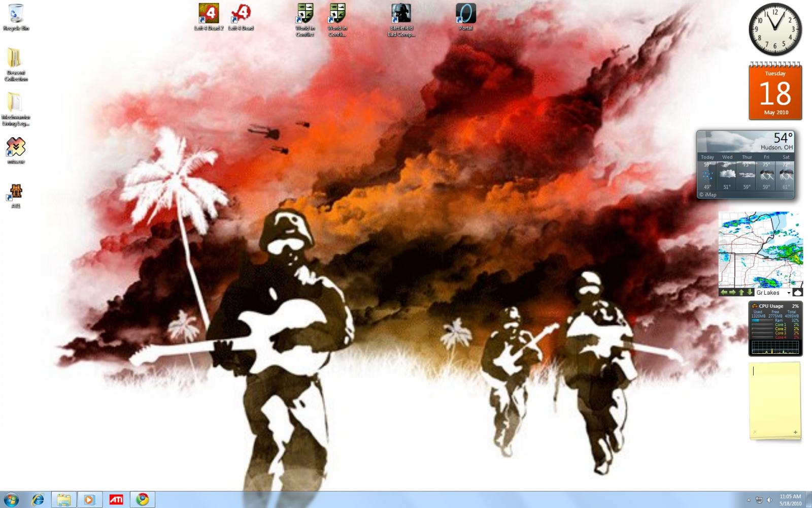Viewport: 812px width, 508px height.
Task: Click the cloud icon next to Gr Lakes
Action: [x=798, y=293]
